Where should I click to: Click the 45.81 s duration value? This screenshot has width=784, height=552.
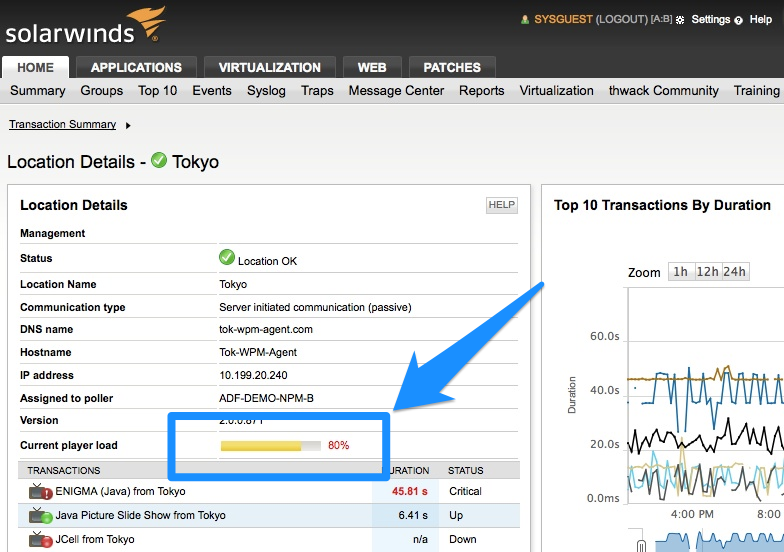(x=410, y=491)
